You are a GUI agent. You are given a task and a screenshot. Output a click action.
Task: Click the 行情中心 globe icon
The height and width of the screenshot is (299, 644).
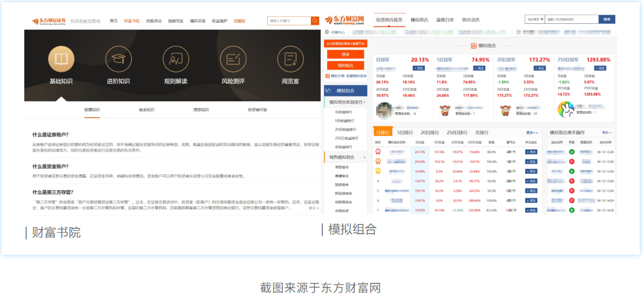(327, 32)
